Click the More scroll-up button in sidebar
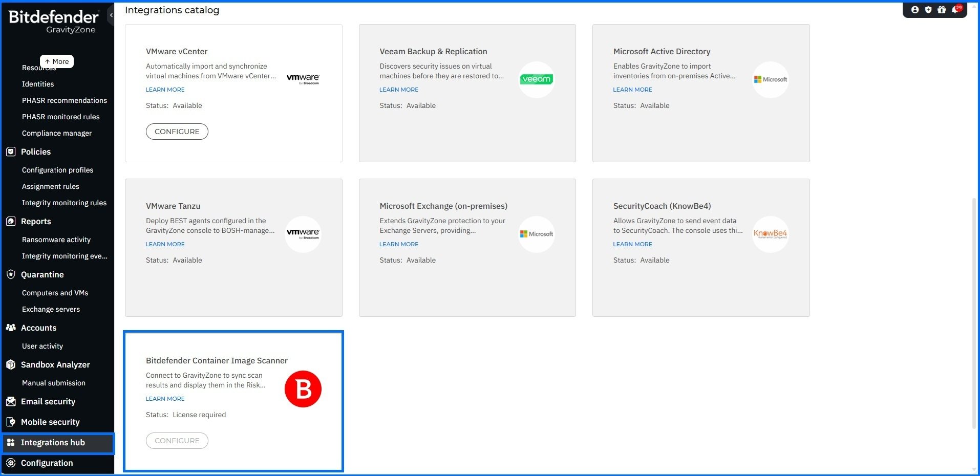This screenshot has height=476, width=980. pos(57,61)
